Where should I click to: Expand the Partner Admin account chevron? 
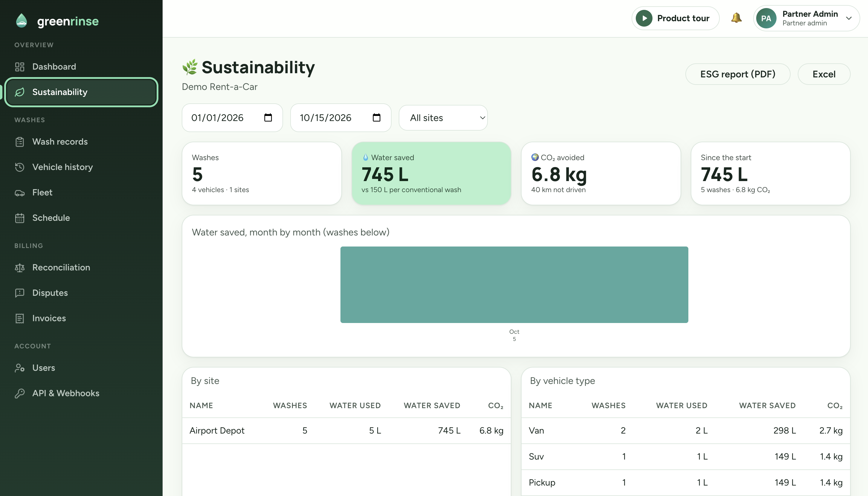coord(849,19)
